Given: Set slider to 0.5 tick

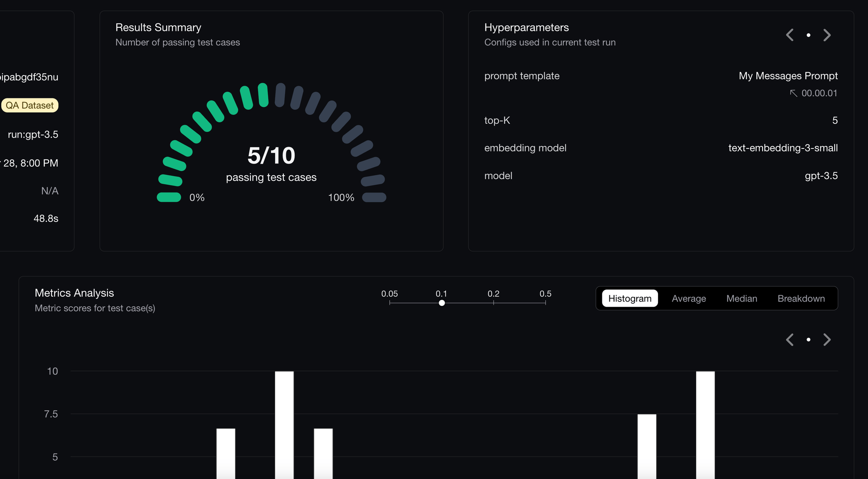Looking at the screenshot, I should click(545, 303).
